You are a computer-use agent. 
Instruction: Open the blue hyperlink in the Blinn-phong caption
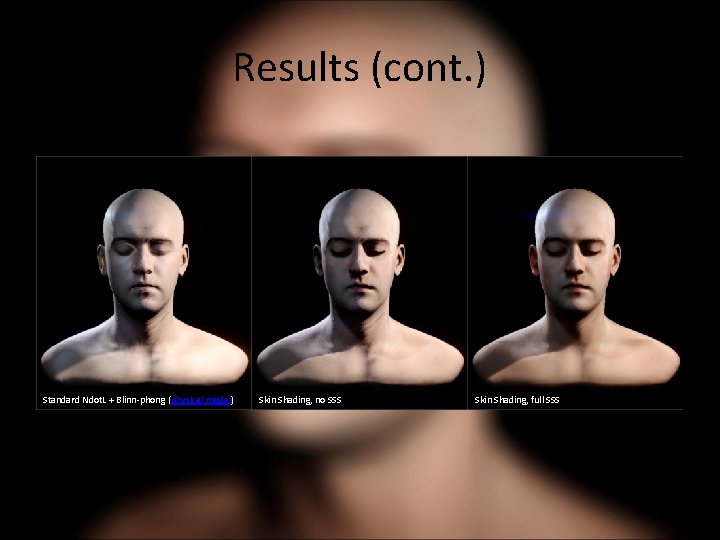(x=201, y=400)
